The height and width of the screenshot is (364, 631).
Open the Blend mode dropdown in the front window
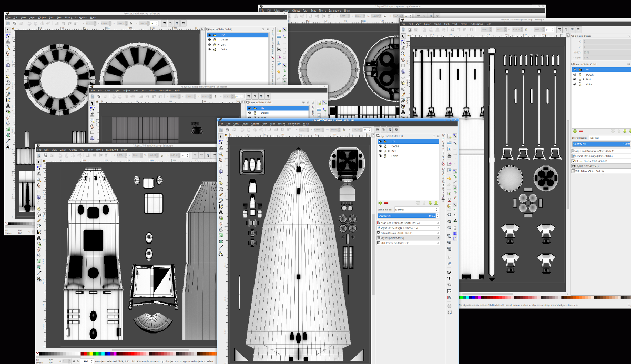(x=415, y=210)
